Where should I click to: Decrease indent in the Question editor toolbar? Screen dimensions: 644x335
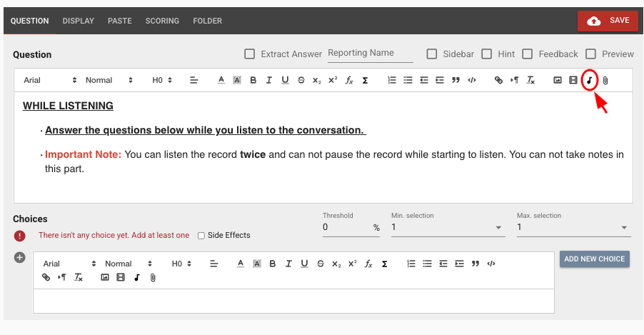point(424,80)
